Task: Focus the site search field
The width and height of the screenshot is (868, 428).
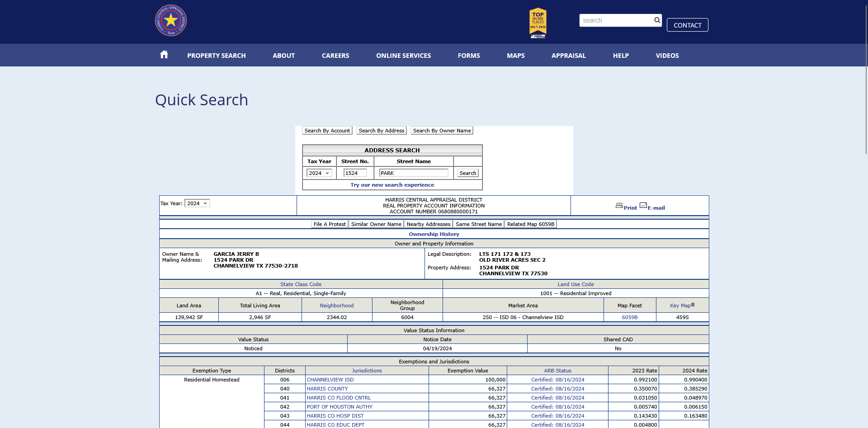Action: click(616, 20)
